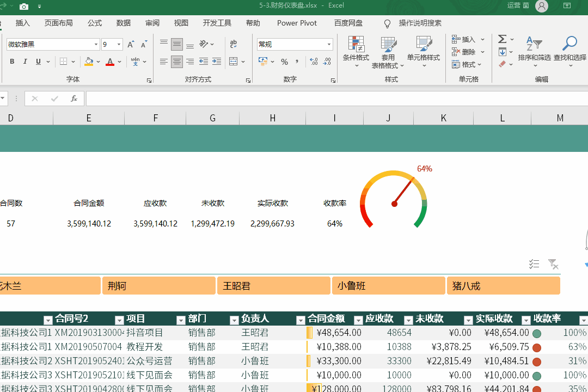Toggle italic formatting
The height and width of the screenshot is (392, 588).
(x=25, y=62)
